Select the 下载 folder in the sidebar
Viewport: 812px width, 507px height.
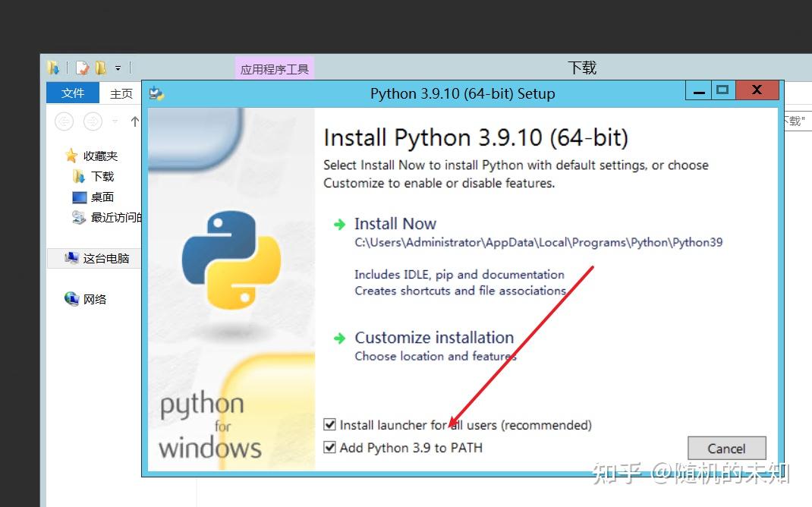click(x=102, y=176)
